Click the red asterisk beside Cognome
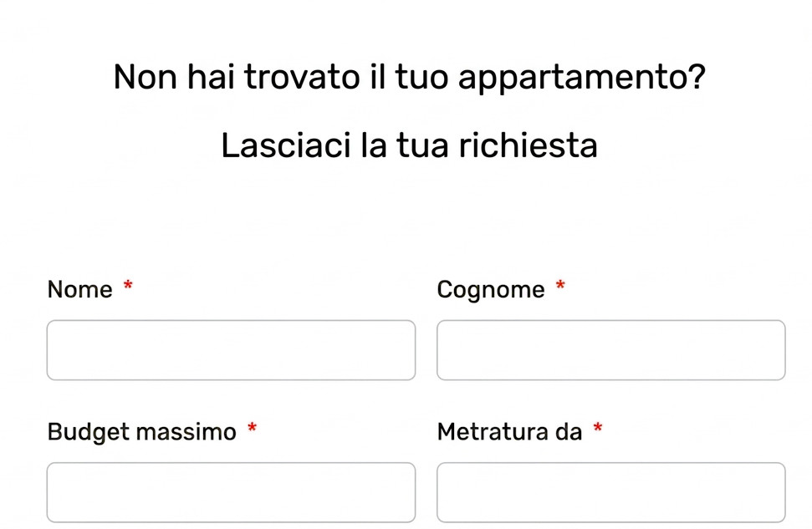This screenshot has width=812, height=529. click(x=560, y=287)
